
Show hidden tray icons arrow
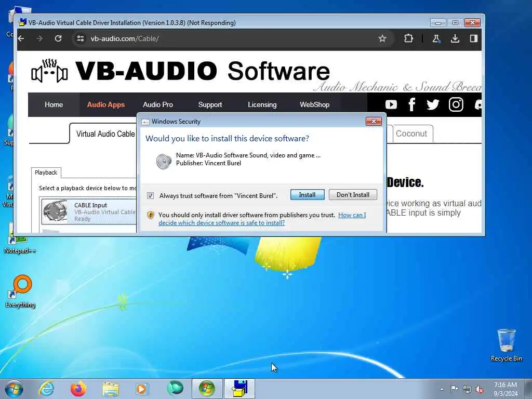tap(442, 389)
